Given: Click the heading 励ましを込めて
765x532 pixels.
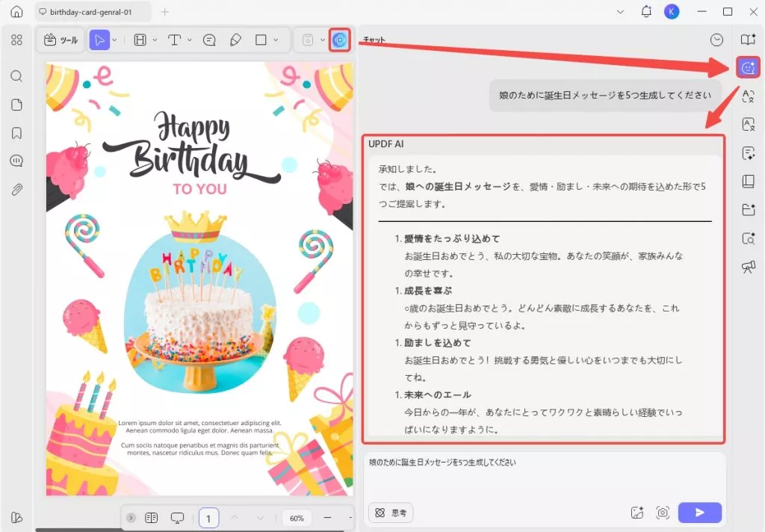Looking at the screenshot, I should [438, 343].
